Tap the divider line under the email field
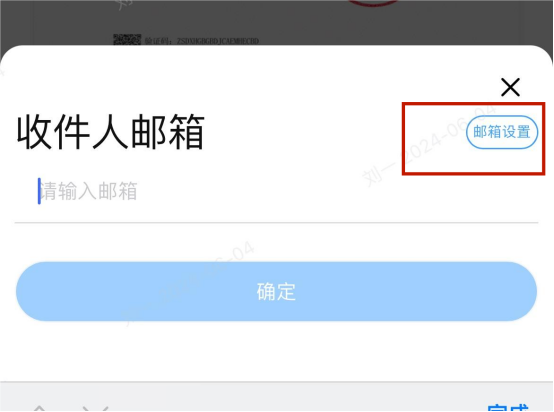Image resolution: width=554 pixels, height=412 pixels. (276, 223)
